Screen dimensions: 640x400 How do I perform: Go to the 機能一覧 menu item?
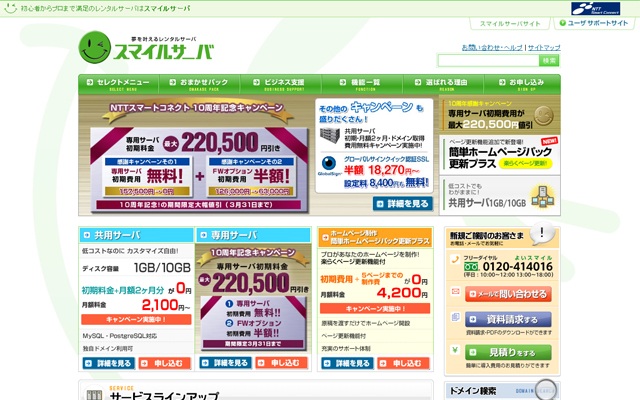click(360, 83)
